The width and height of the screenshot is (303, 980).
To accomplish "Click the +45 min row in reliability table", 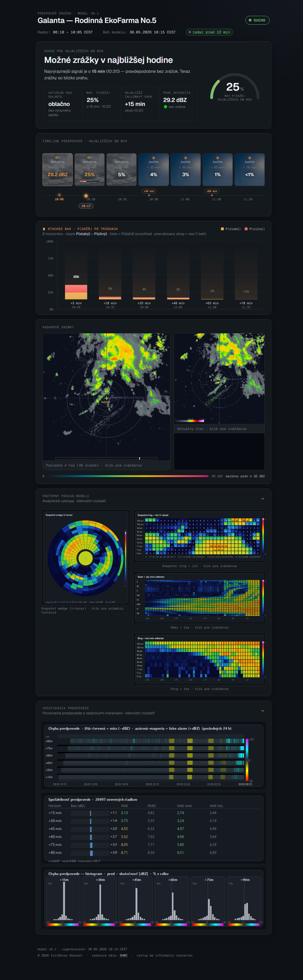I will tap(154, 828).
